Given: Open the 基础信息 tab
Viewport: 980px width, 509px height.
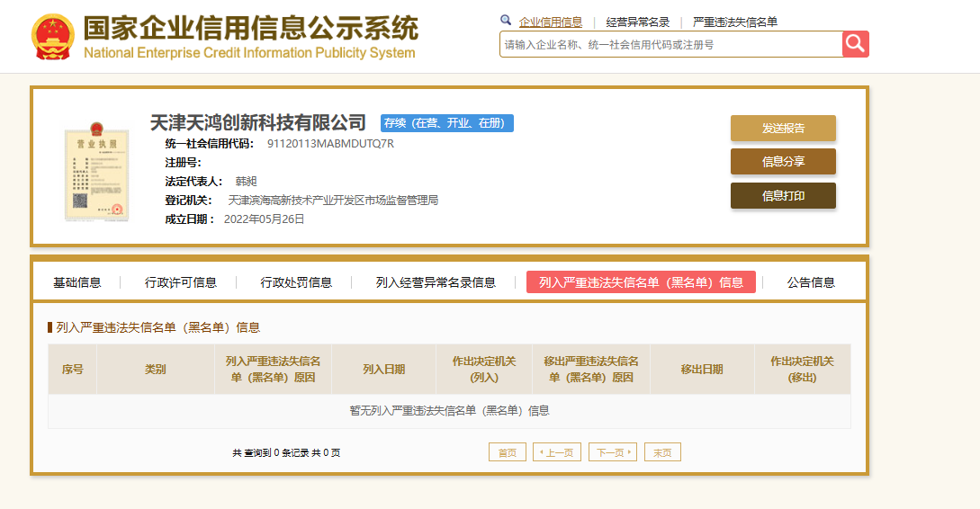Looking at the screenshot, I should [x=76, y=283].
